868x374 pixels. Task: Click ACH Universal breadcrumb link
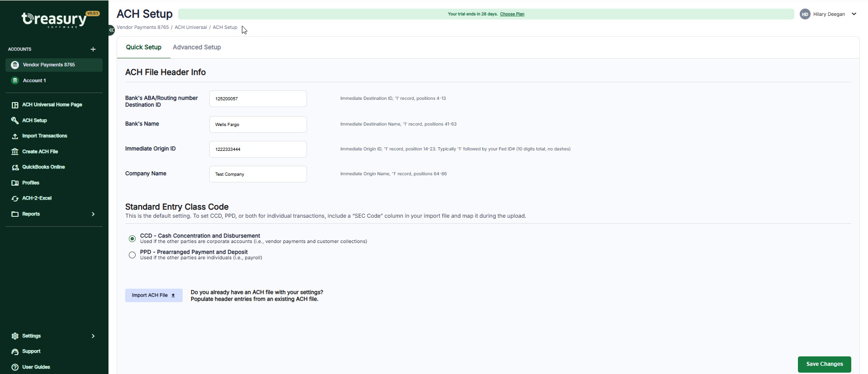[x=191, y=27]
